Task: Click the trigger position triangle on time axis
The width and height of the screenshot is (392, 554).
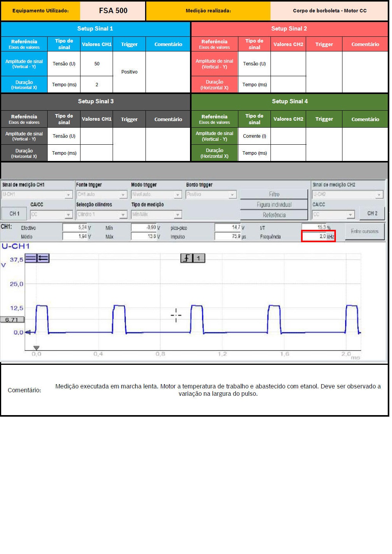Action: pos(36,348)
